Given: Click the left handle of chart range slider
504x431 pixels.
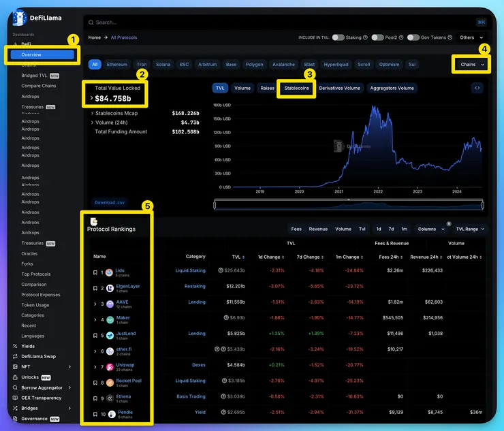Looking at the screenshot, I should (215, 205).
